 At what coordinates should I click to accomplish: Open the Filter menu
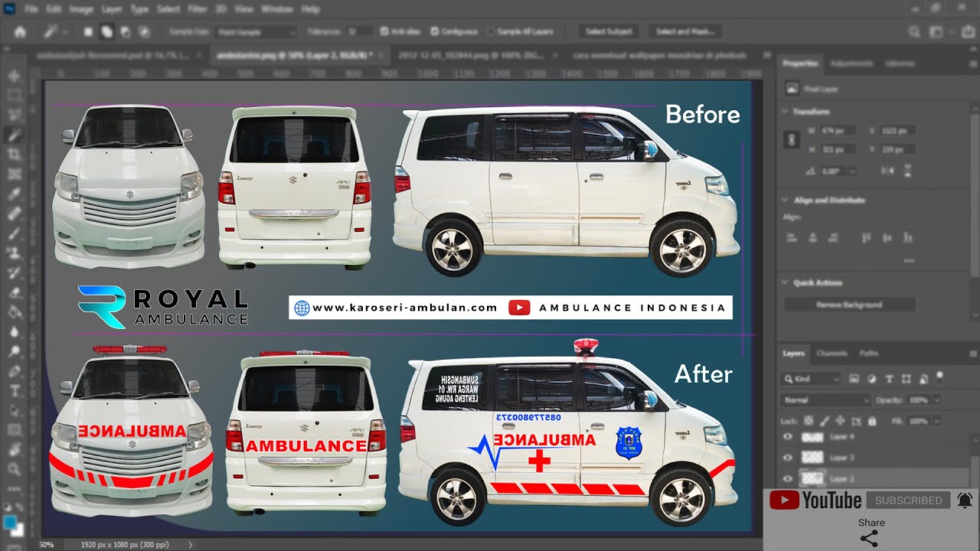coord(198,9)
